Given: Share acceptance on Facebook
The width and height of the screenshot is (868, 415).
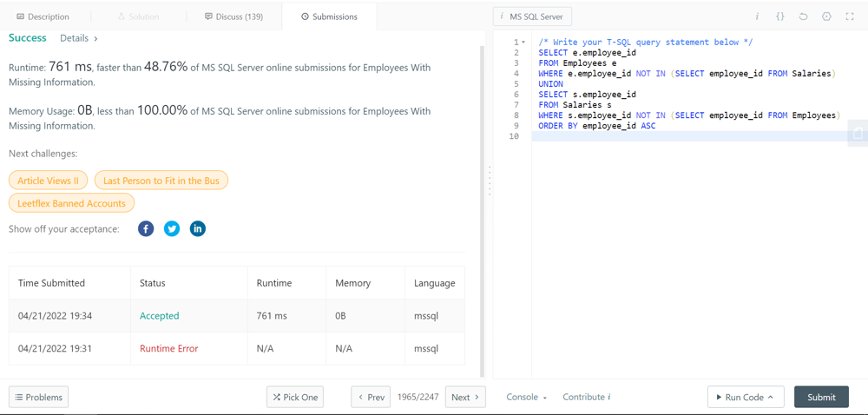Looking at the screenshot, I should click(146, 228).
